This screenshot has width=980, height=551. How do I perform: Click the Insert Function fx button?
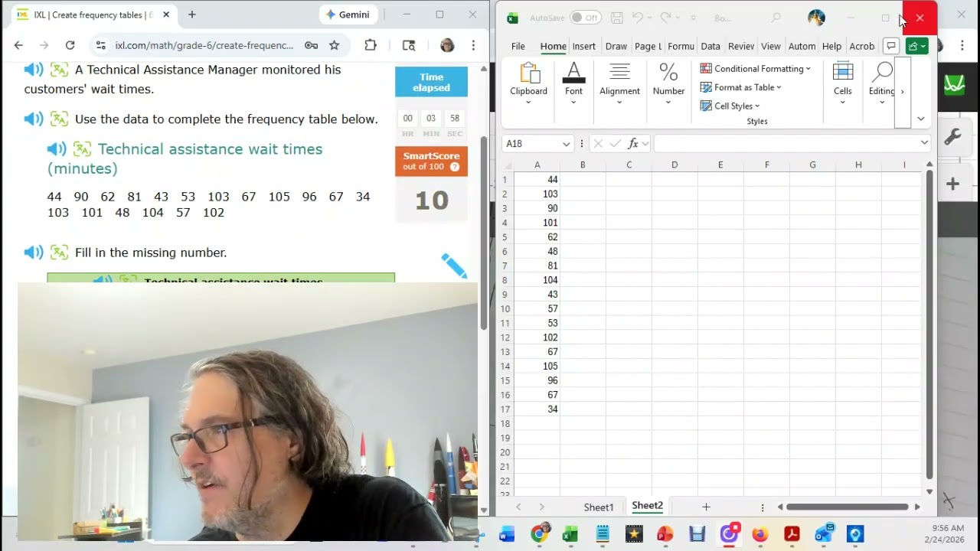633,143
